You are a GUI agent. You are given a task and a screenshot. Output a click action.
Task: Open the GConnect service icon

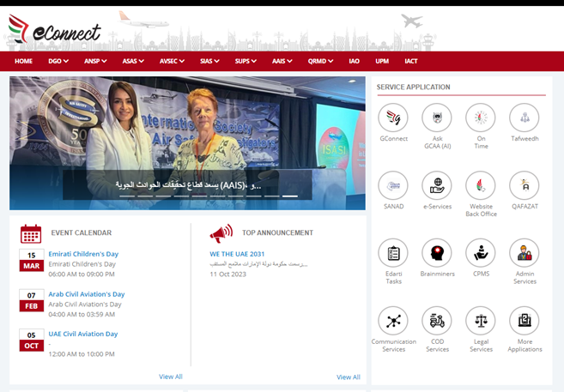393,118
